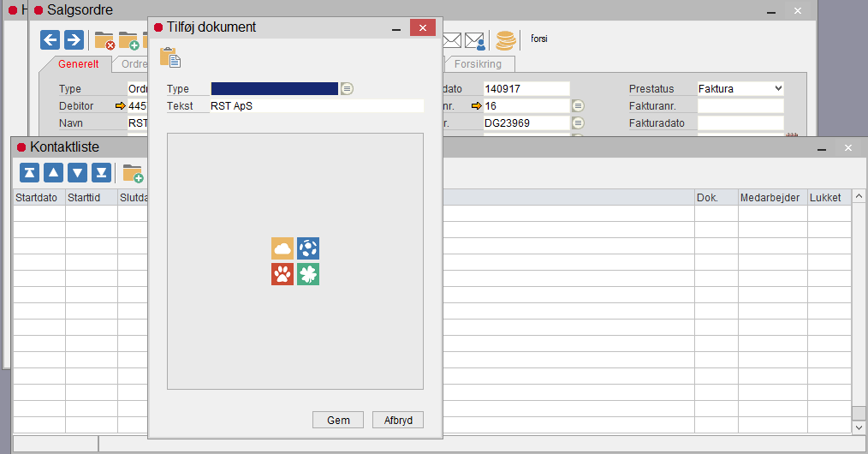
Task: Go to next sales order with forward arrow
Action: [74, 39]
